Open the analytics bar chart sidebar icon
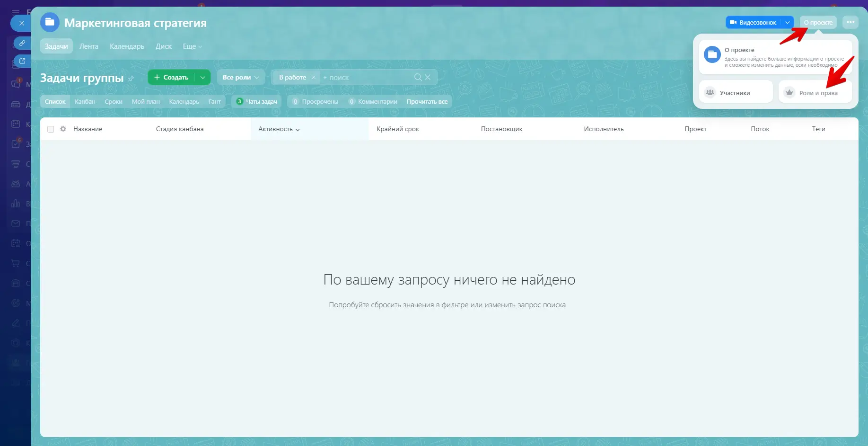 (x=16, y=204)
